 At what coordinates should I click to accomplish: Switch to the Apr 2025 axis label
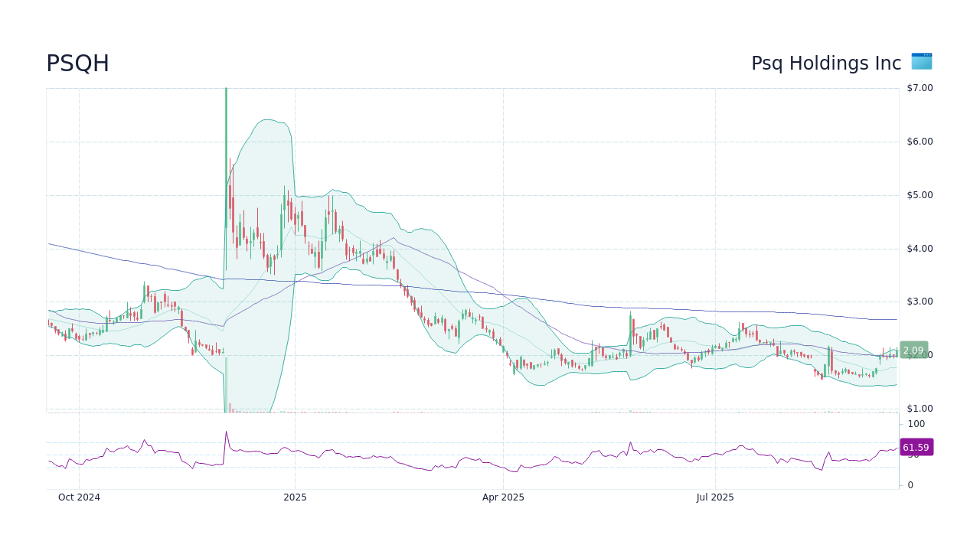point(503,497)
